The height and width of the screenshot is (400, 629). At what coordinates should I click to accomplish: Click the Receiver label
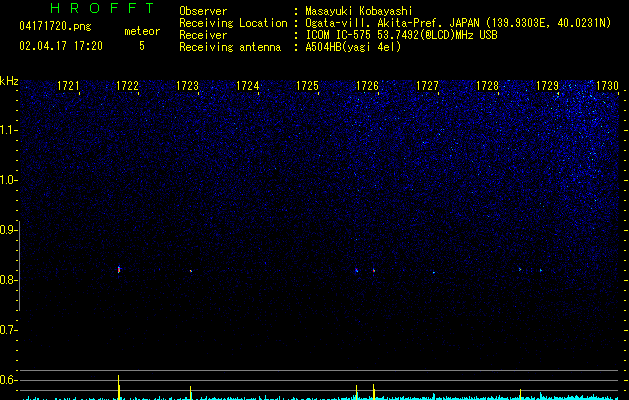[x=203, y=35]
